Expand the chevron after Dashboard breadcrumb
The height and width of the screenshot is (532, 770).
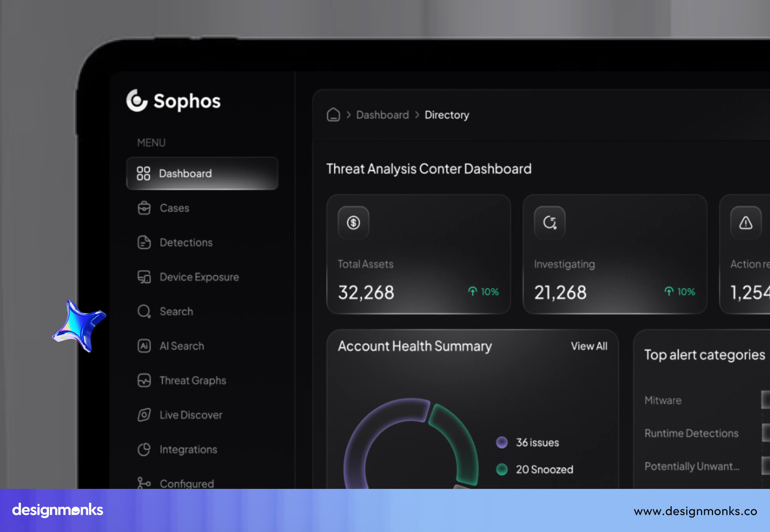pyautogui.click(x=417, y=115)
